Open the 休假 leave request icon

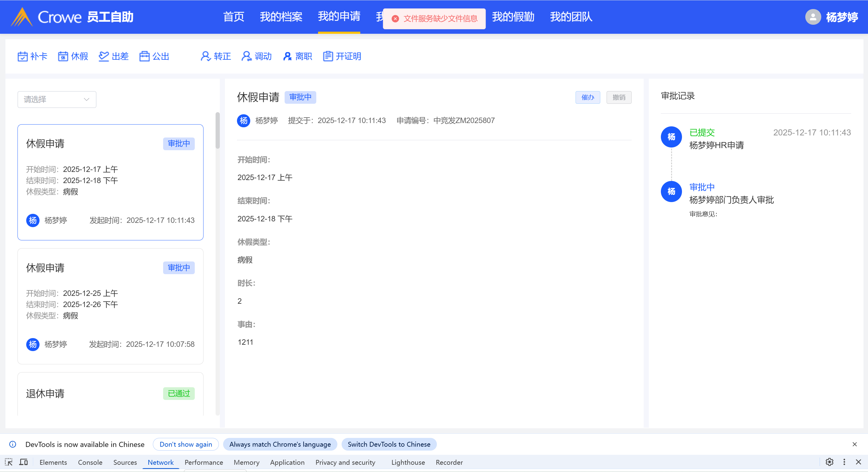coord(63,56)
